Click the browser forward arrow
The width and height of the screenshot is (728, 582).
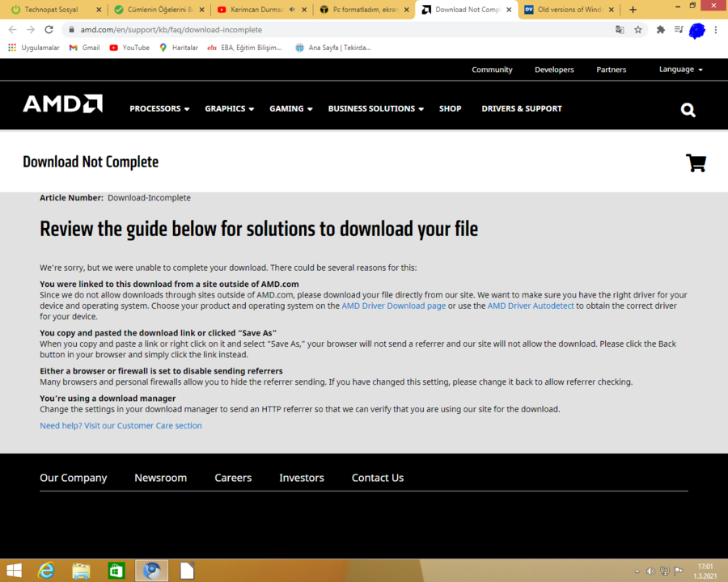point(31,30)
